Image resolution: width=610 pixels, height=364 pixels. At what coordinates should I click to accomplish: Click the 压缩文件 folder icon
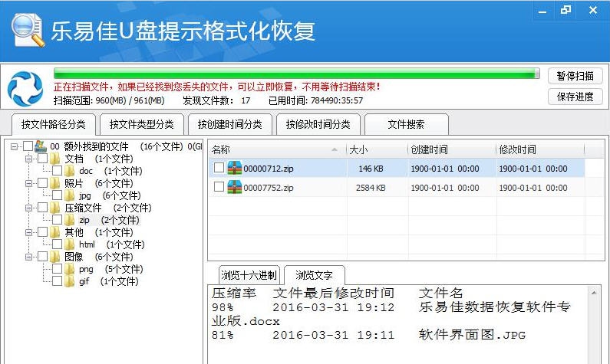[x=54, y=208]
